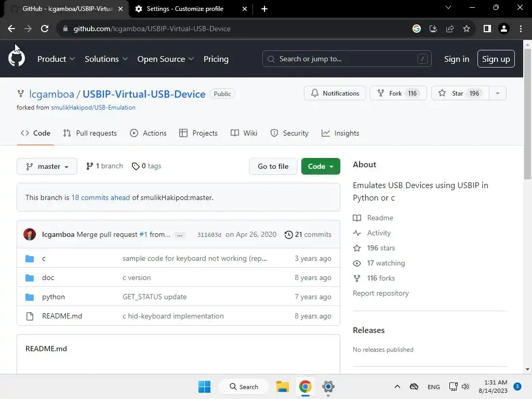This screenshot has height=399, width=532.
Task: Toggle the browser side panel icon
Action: (x=487, y=29)
